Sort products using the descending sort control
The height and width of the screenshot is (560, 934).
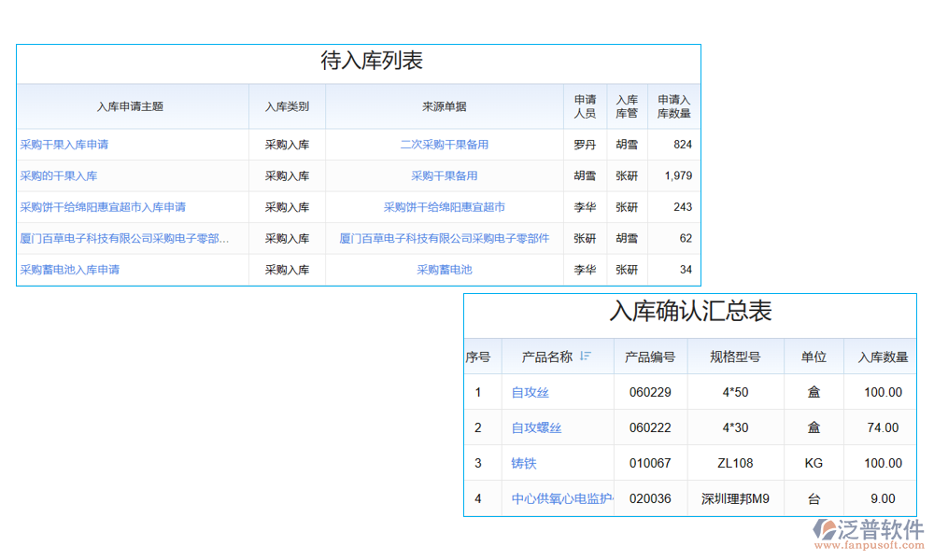(587, 357)
